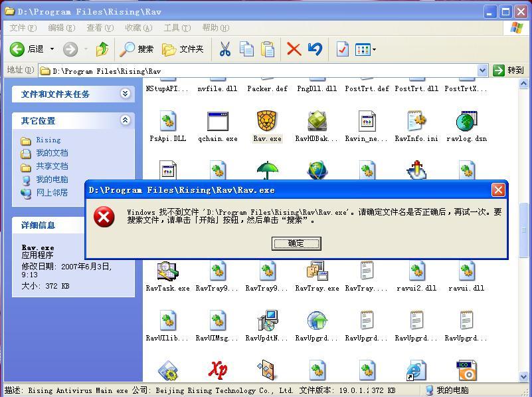Select the qchain.exe file icon
The height and width of the screenshot is (397, 532).
click(x=218, y=121)
